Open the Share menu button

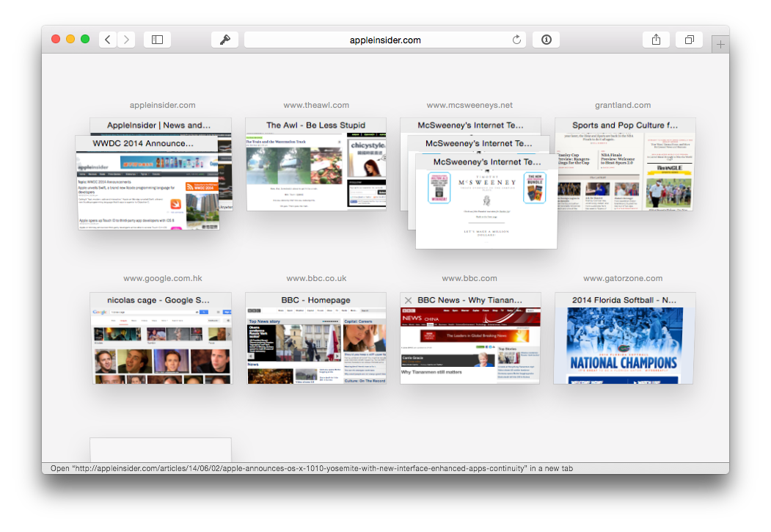pos(656,40)
